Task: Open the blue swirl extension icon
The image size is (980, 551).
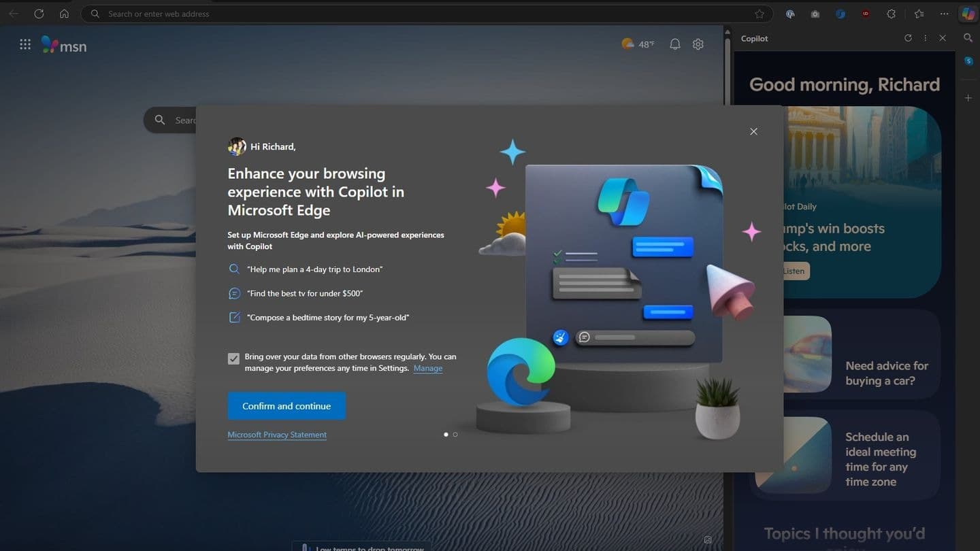Action: 840,14
